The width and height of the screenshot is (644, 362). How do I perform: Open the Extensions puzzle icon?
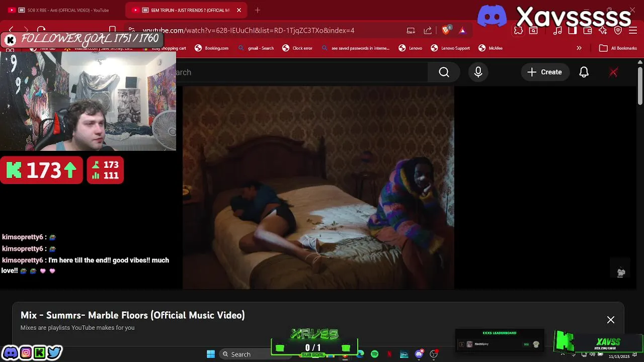point(519,31)
